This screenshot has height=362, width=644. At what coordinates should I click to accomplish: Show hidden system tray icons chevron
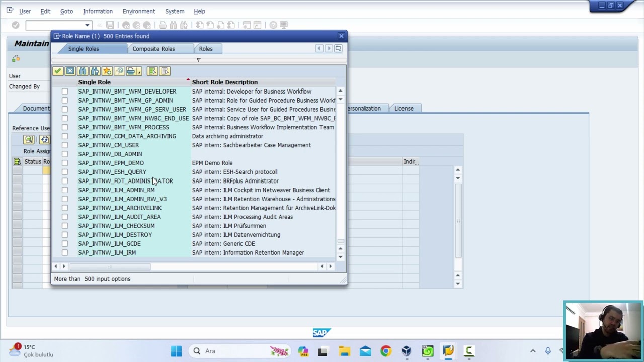(x=533, y=351)
